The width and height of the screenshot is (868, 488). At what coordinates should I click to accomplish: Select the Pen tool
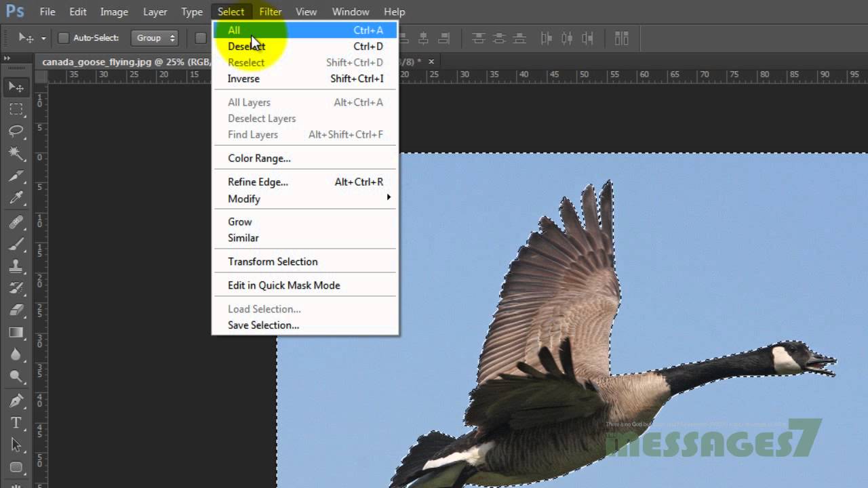coord(16,401)
